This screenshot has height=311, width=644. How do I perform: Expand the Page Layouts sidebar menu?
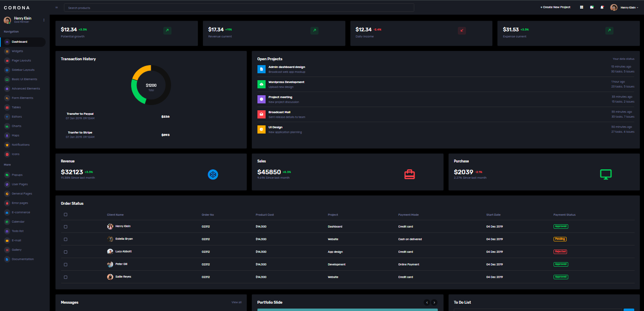click(23, 61)
